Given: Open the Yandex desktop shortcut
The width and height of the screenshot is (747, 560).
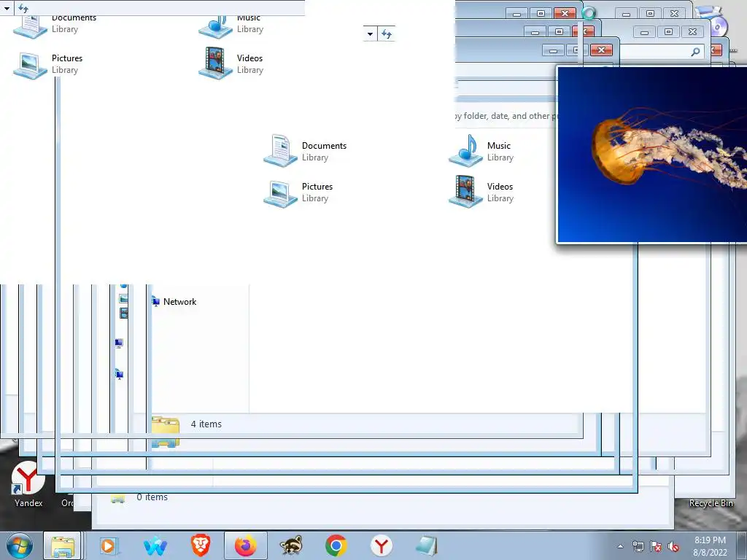Looking at the screenshot, I should pos(28,484).
